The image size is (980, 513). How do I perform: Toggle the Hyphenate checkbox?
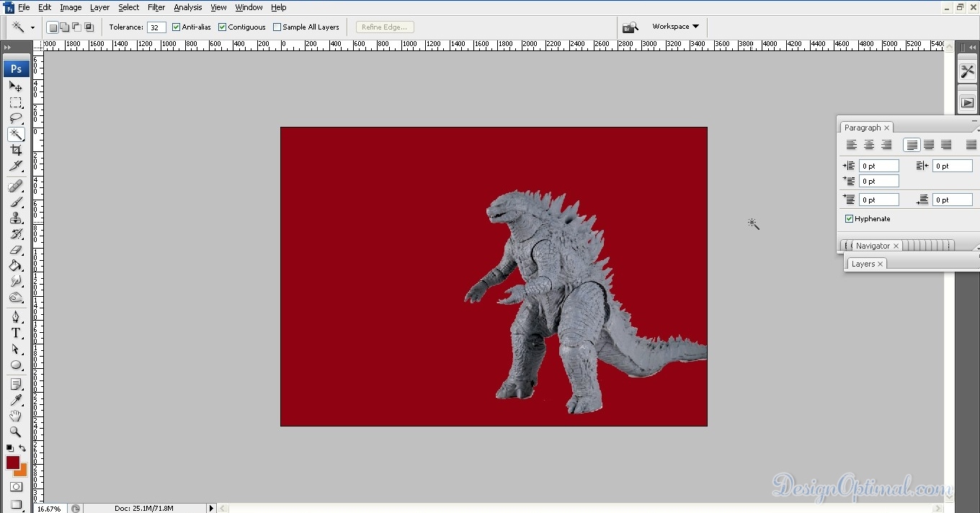click(849, 219)
